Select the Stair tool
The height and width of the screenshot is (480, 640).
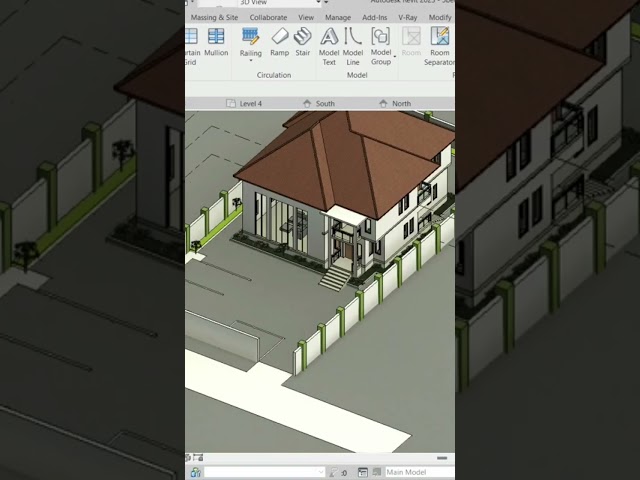tap(302, 42)
